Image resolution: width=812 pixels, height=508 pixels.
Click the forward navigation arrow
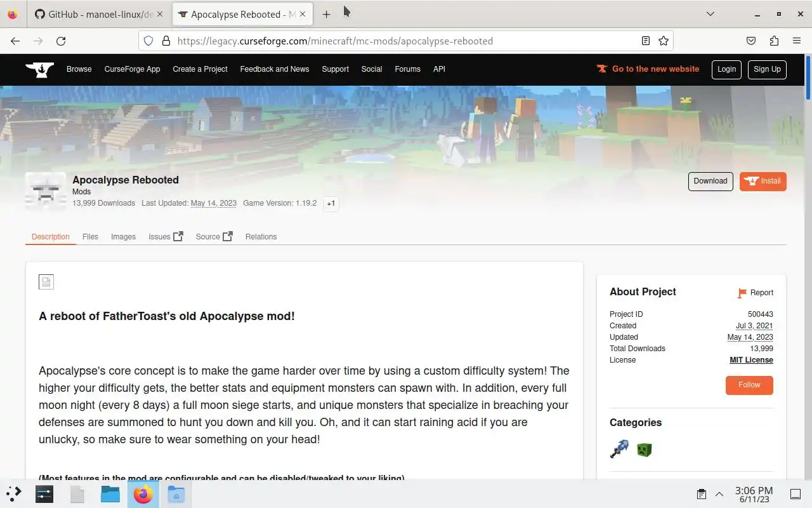pyautogui.click(x=38, y=41)
